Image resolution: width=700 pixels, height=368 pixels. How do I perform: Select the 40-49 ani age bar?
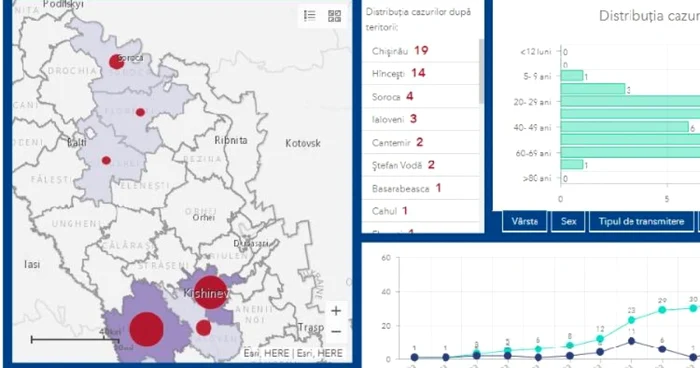tap(625, 127)
